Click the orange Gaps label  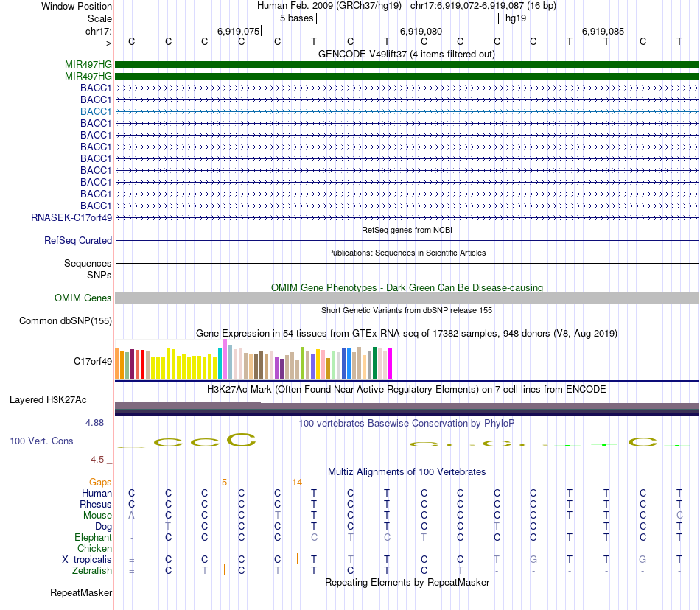(x=100, y=483)
